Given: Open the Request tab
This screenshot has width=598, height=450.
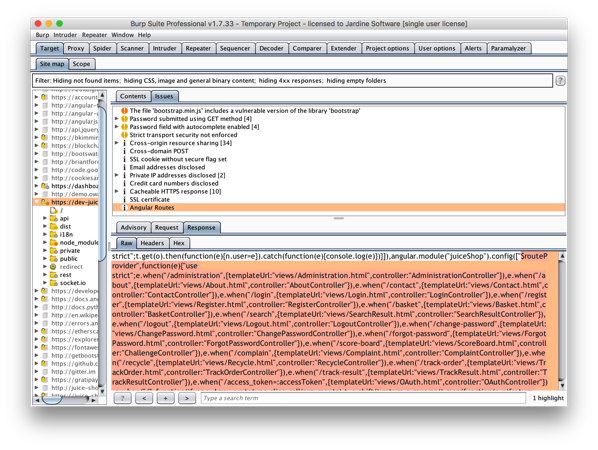Looking at the screenshot, I should coord(166,228).
